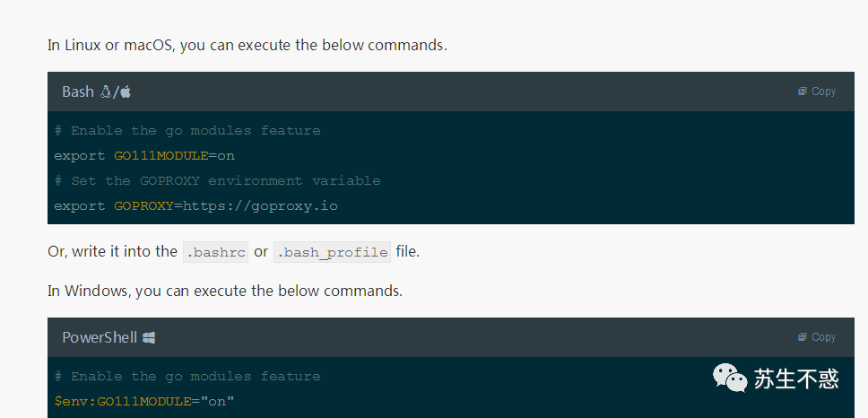
Task: Copy the Bash code block
Action: click(x=817, y=91)
